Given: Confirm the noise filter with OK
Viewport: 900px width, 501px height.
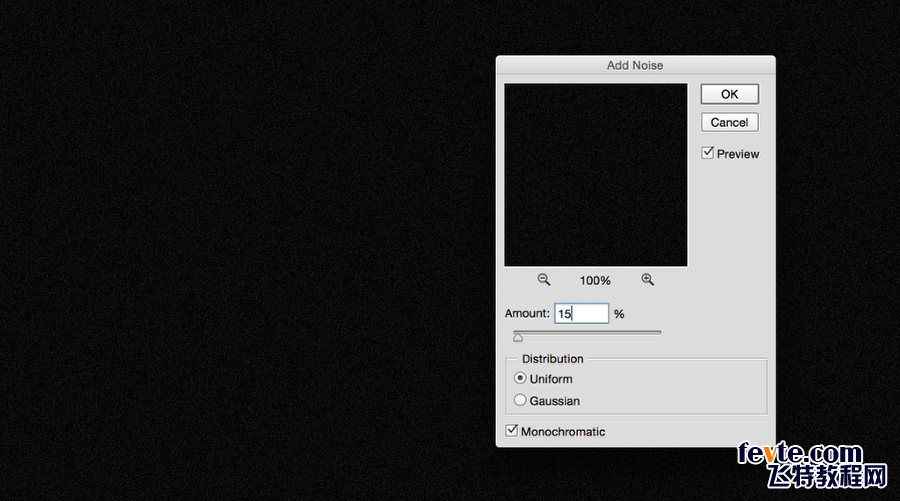Looking at the screenshot, I should (729, 94).
